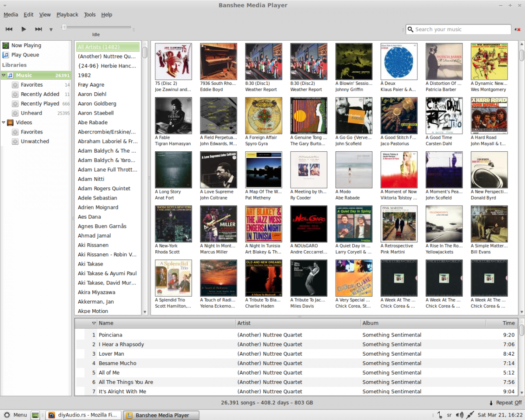
Task: Open Videos Favorites playlist icon
Action: (x=15, y=132)
